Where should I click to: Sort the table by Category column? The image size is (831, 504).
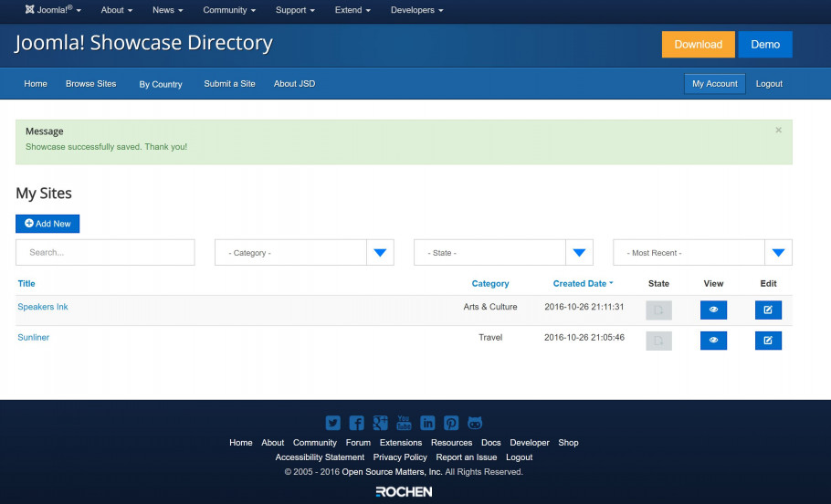(490, 284)
